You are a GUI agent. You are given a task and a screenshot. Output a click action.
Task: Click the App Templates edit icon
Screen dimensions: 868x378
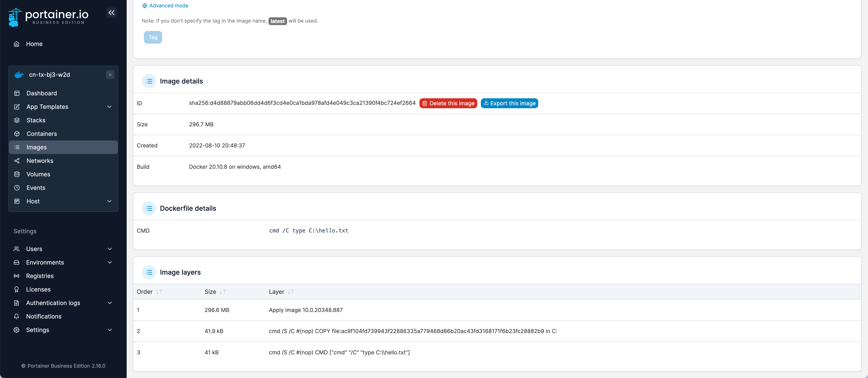[17, 107]
